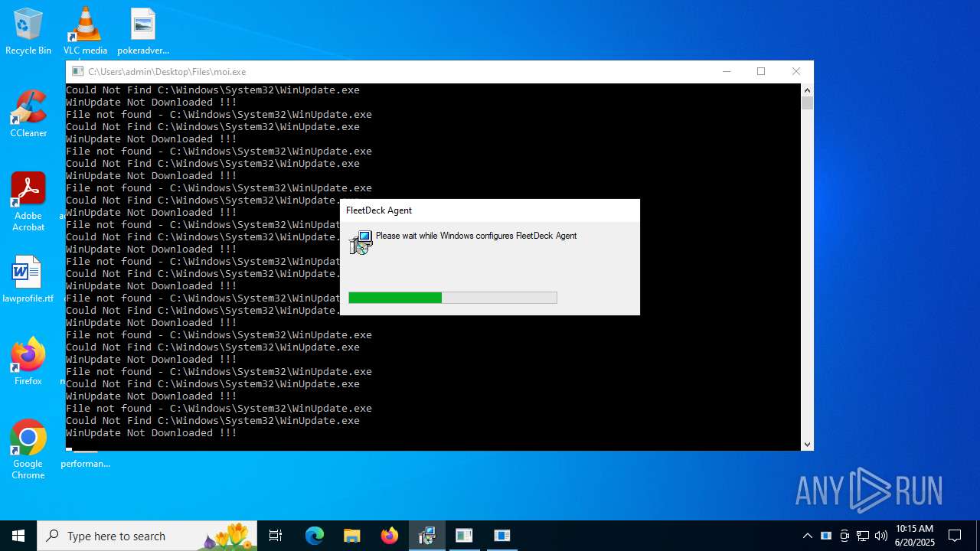
Task: Click the last 'WinUpdate Not Downloaded !!!' line
Action: [152, 433]
